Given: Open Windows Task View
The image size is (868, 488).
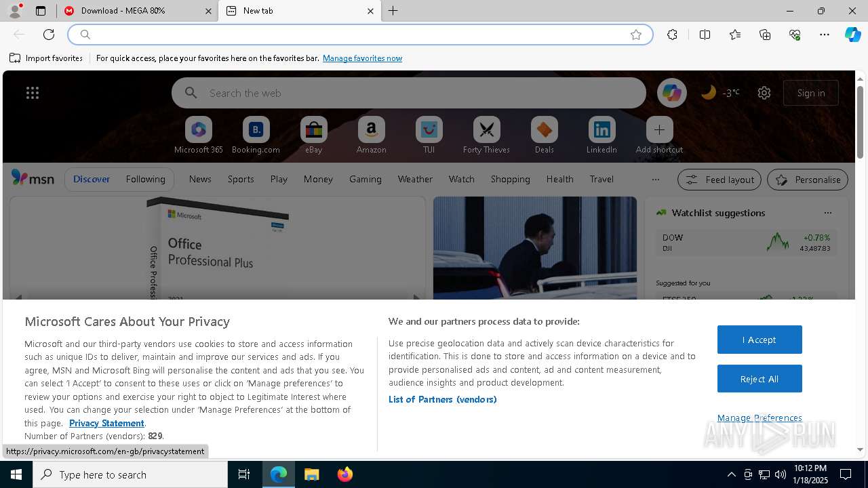Looking at the screenshot, I should click(244, 474).
